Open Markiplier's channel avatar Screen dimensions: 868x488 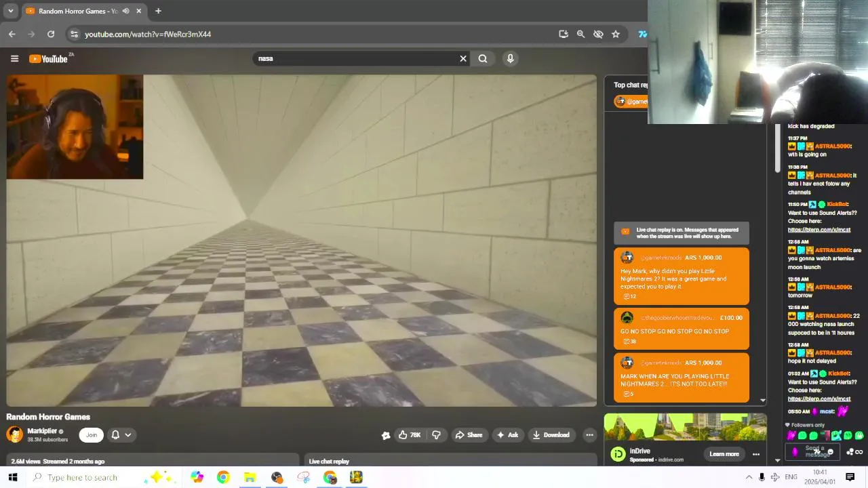point(14,434)
